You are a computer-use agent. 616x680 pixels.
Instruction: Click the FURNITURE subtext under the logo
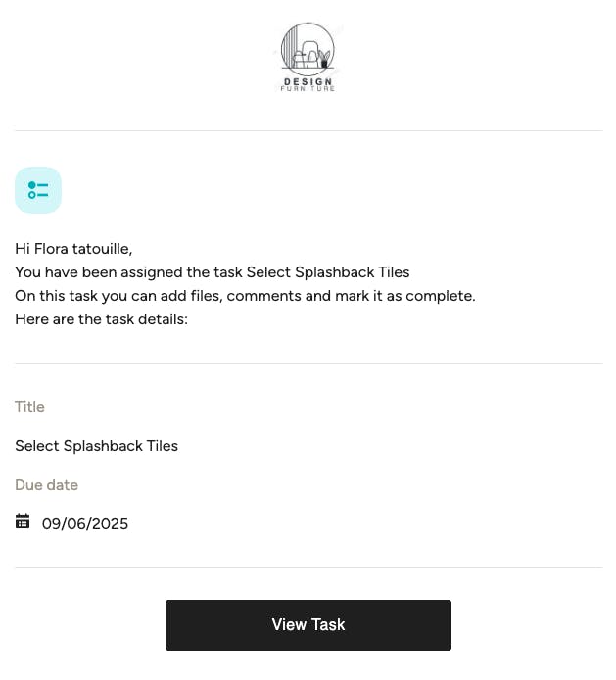tap(308, 89)
